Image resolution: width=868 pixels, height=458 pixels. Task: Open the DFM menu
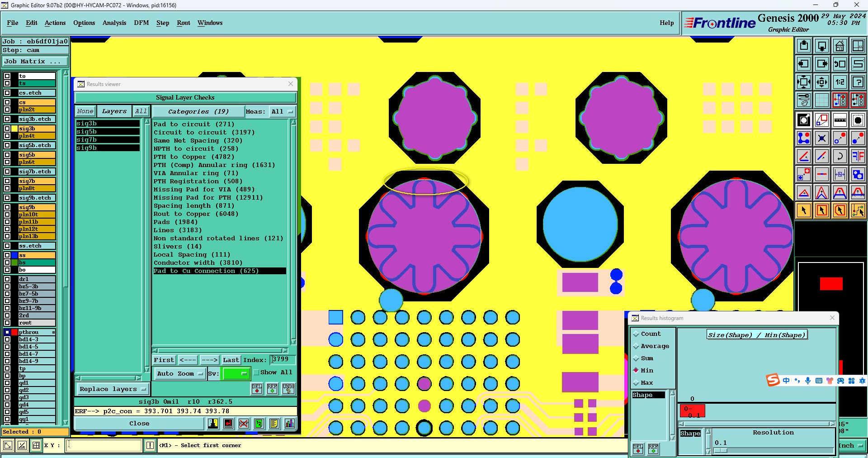(x=142, y=23)
